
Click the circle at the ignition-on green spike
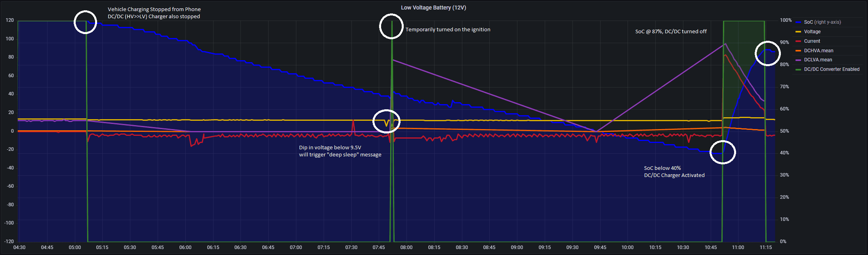coord(391,26)
